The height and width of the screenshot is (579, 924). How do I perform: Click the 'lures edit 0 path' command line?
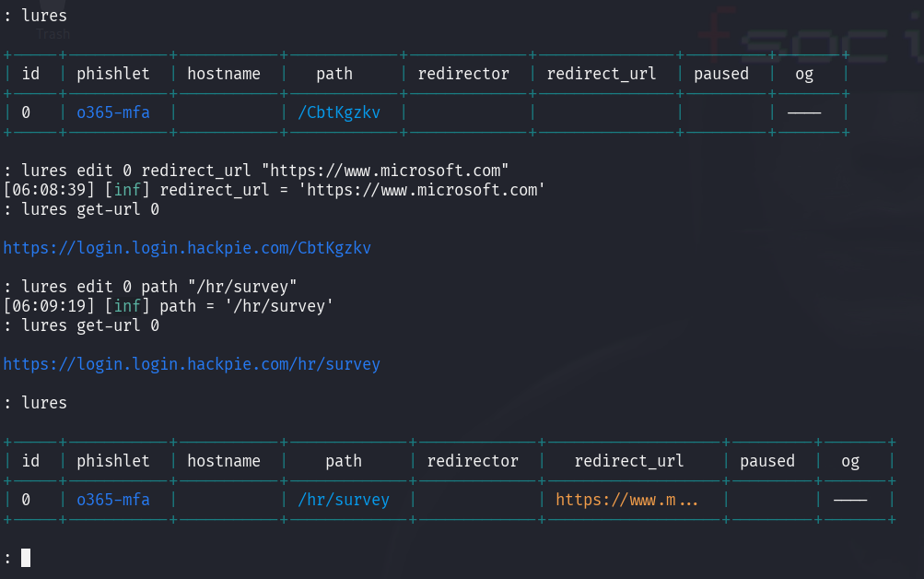150,287
